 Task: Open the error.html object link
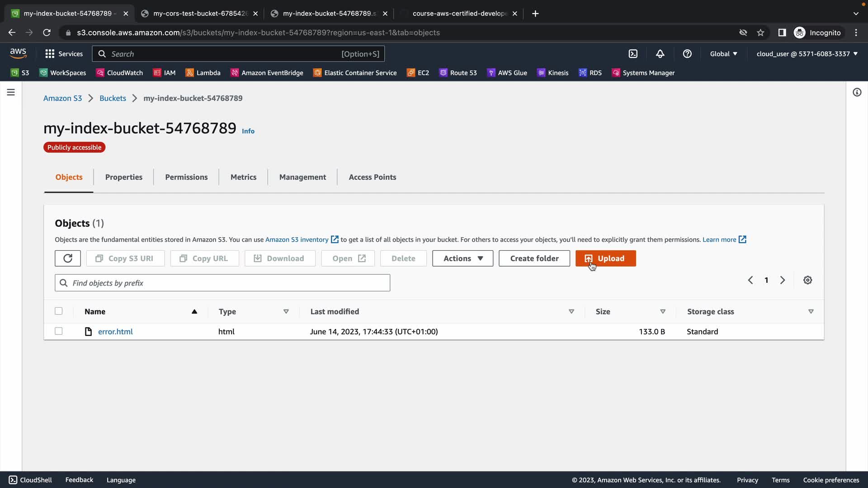coord(115,332)
